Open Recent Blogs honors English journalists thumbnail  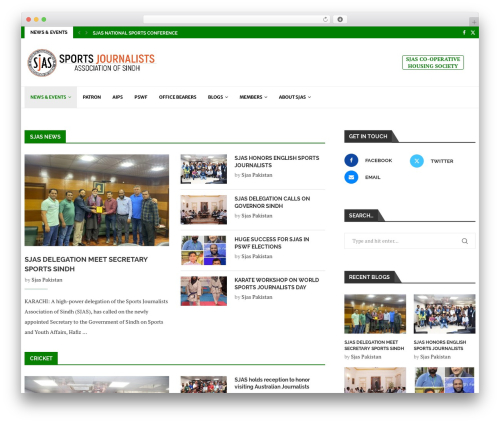point(445,314)
